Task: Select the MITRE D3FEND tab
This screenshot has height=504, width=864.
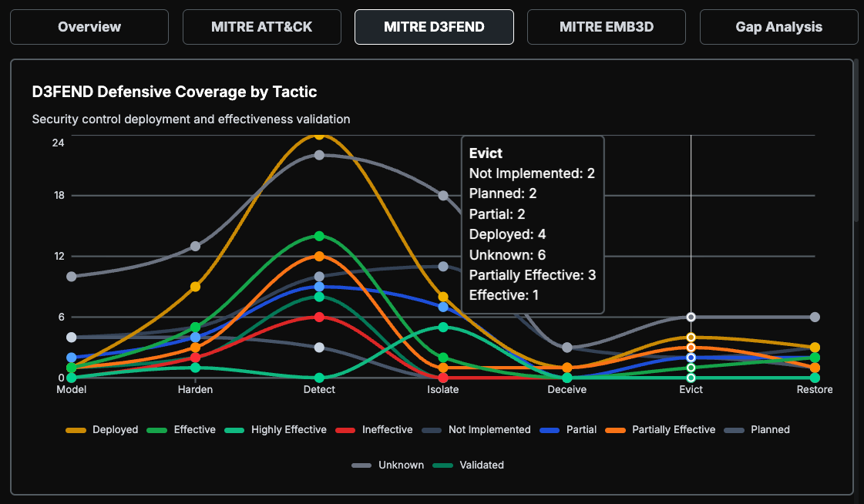Action: 434,26
